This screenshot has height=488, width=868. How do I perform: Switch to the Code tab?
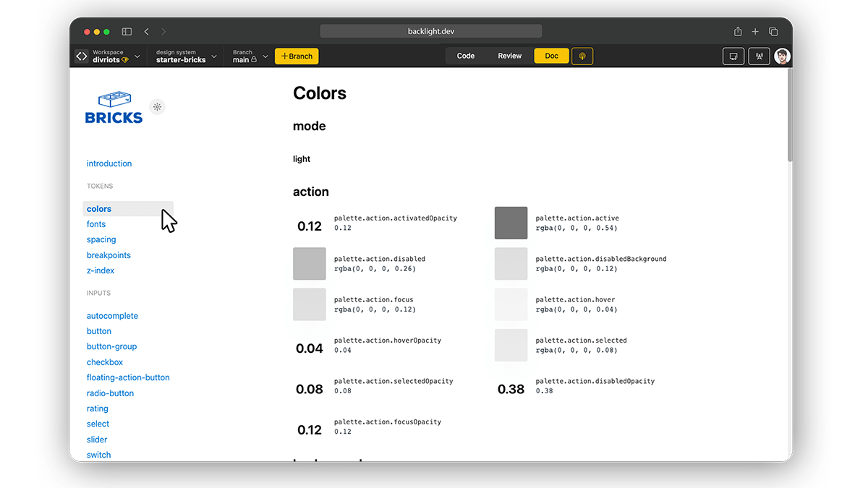(x=466, y=56)
